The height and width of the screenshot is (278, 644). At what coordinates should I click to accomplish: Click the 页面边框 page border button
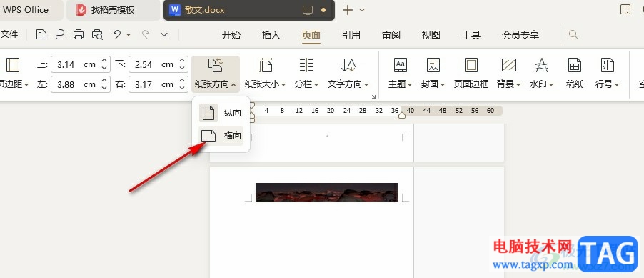(x=471, y=74)
